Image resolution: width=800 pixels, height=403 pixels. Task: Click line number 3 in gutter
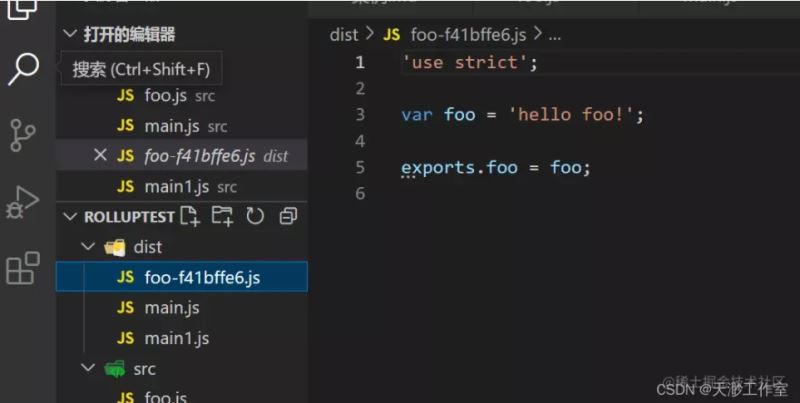[x=360, y=114]
